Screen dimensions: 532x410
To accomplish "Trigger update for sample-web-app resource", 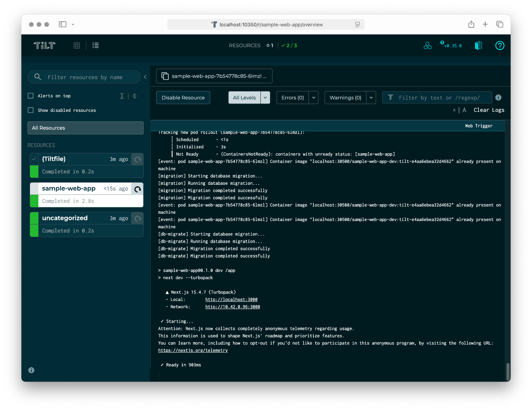I will coord(138,189).
